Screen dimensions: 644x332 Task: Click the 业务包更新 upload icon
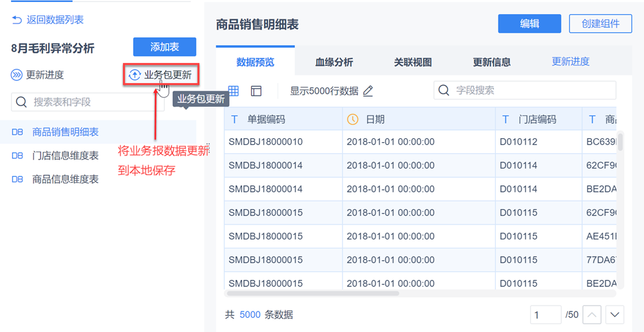135,75
